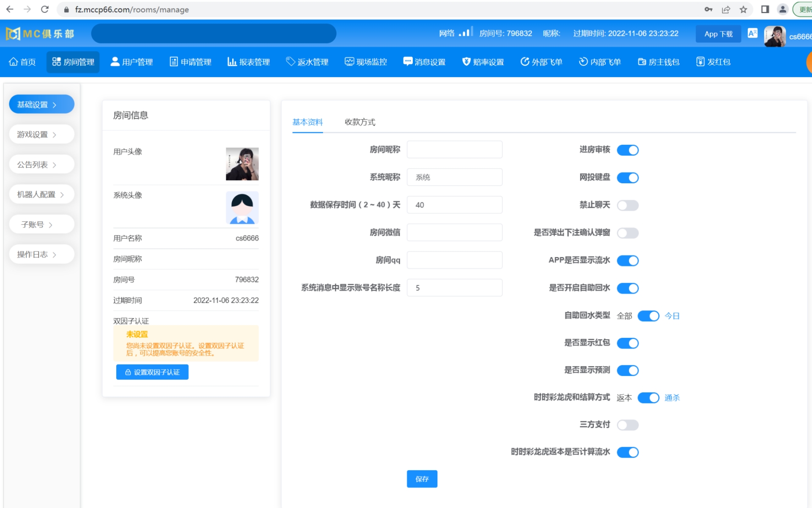Open 消息设置 message settings

(424, 62)
